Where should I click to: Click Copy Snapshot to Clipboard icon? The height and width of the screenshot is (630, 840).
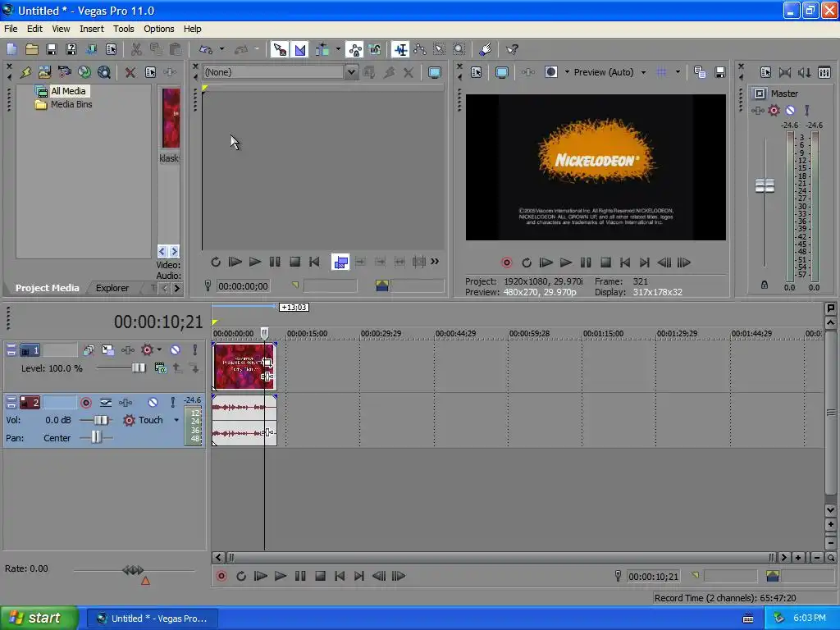pyautogui.click(x=700, y=72)
